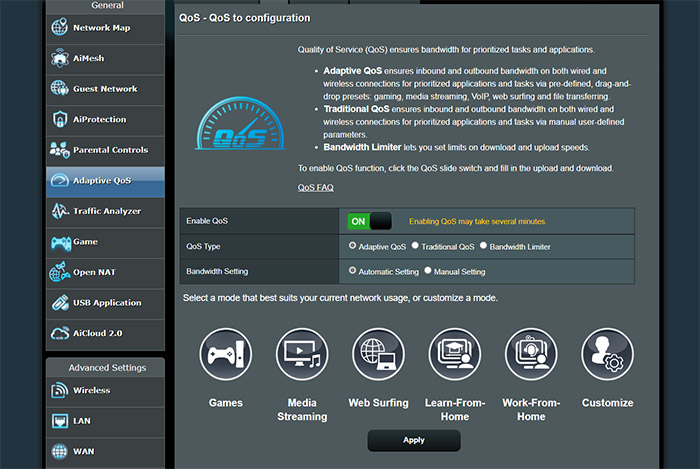Click the AiMesh icon in sidebar

[59, 58]
